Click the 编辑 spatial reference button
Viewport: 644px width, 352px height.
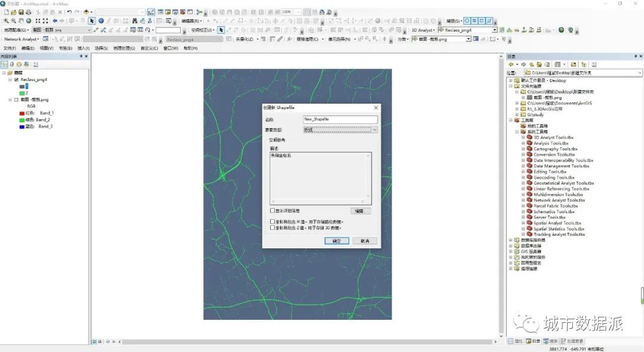(x=361, y=211)
